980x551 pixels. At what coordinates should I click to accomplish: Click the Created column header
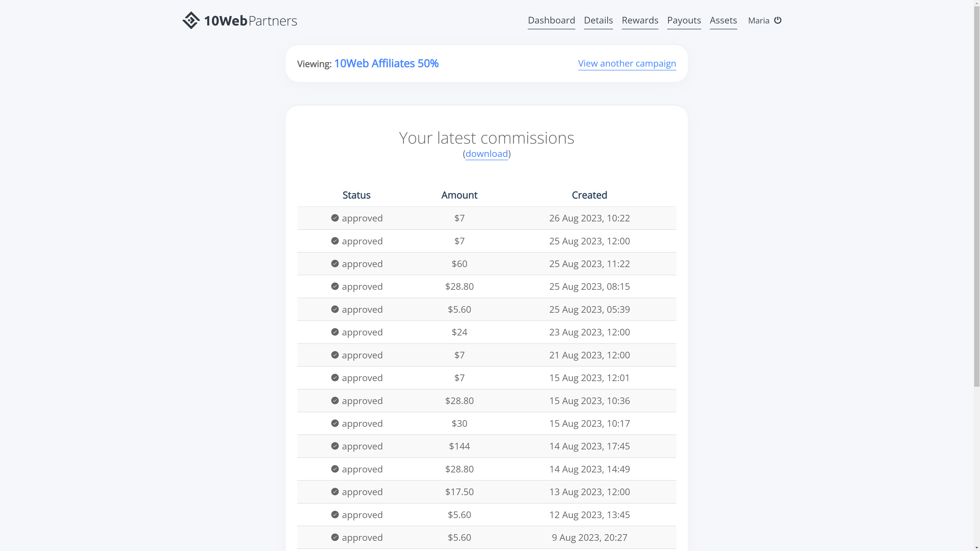click(589, 195)
